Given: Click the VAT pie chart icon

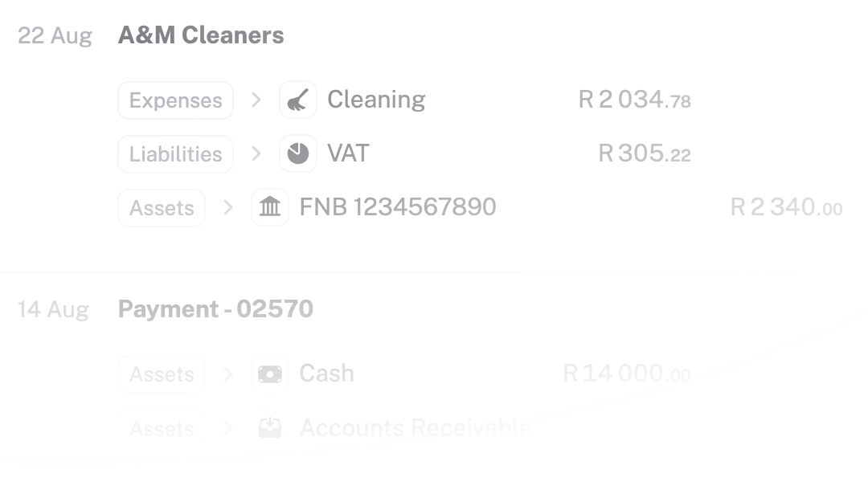Looking at the screenshot, I should pos(298,154).
